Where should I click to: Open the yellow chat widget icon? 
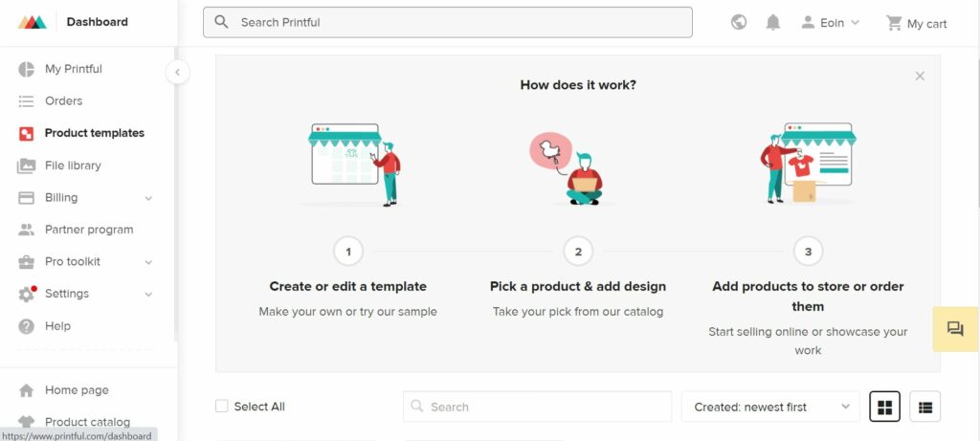click(x=955, y=328)
